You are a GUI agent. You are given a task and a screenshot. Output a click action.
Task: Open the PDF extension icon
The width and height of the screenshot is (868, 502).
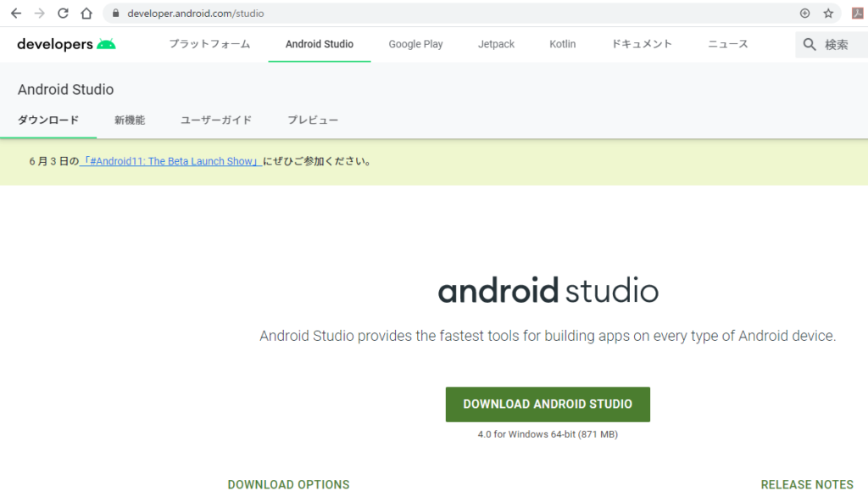point(858,14)
